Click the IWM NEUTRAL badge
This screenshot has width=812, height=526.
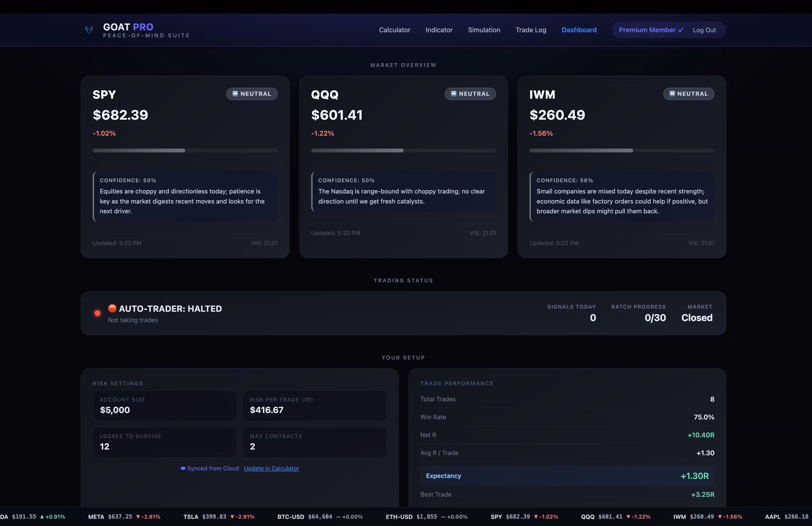(689, 94)
